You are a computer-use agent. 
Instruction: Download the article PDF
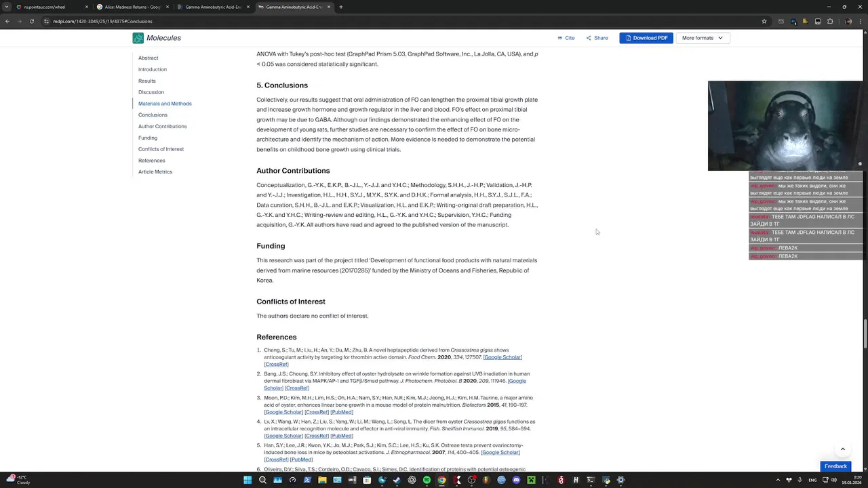click(x=646, y=38)
